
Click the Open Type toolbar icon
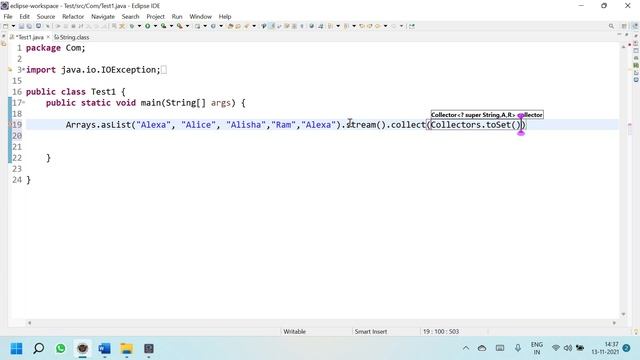pyautogui.click(x=230, y=26)
